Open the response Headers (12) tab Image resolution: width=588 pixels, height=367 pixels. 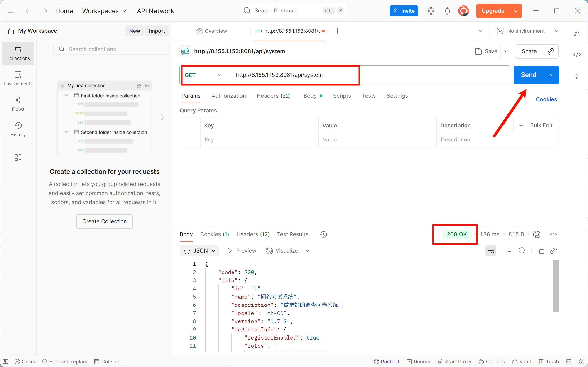pos(253,234)
